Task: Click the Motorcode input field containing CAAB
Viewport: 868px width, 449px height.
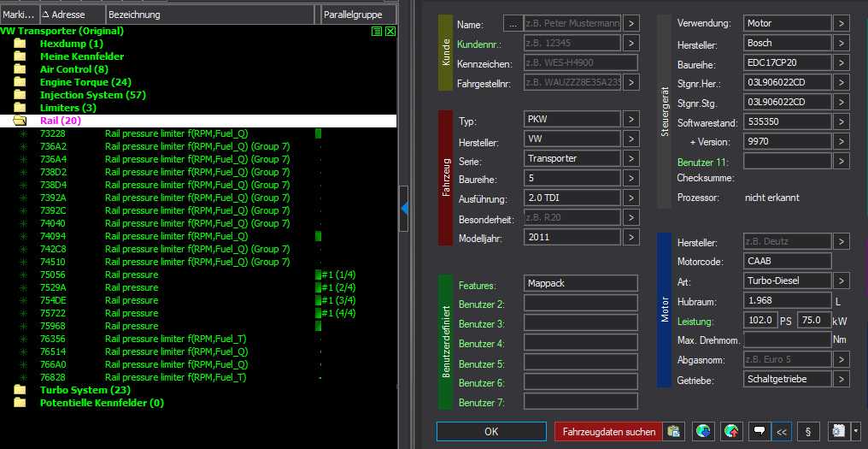Action: 787,261
